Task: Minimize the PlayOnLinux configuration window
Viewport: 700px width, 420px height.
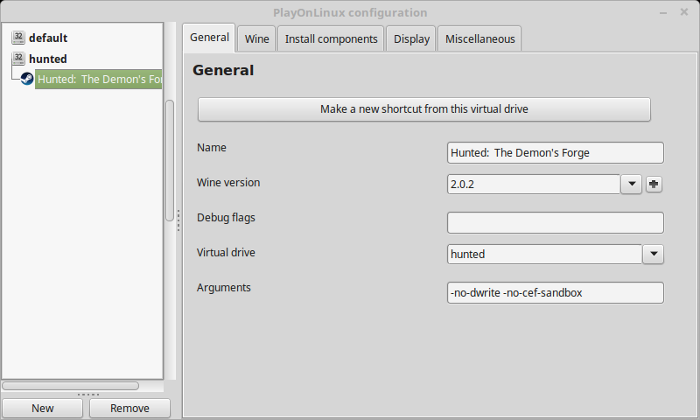Action: [663, 12]
